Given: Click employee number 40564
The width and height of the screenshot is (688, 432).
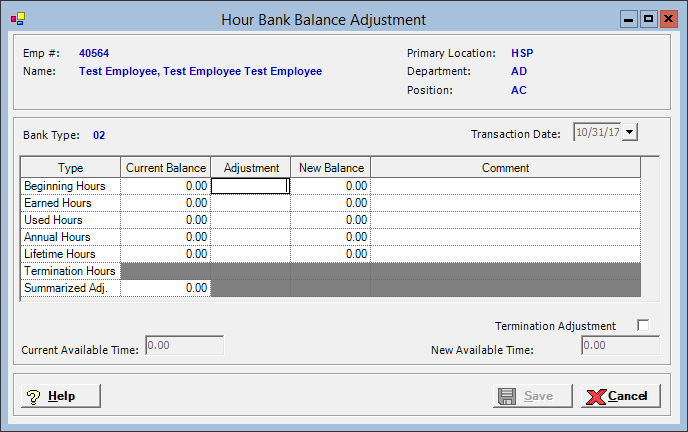Looking at the screenshot, I should [x=94, y=53].
